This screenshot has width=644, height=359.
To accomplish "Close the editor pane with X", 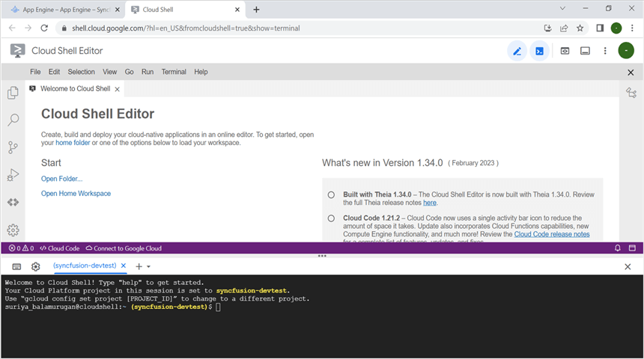I will [631, 73].
